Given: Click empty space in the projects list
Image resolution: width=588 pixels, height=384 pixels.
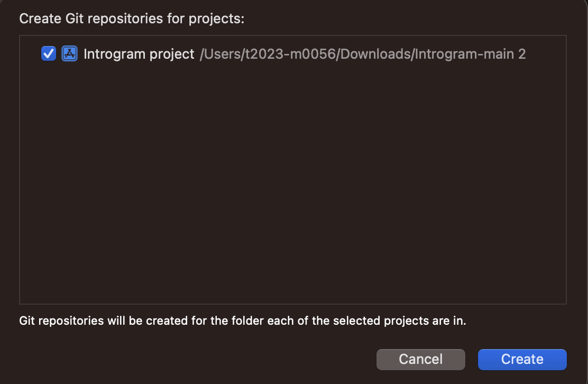Looking at the screenshot, I should click(x=292, y=185).
